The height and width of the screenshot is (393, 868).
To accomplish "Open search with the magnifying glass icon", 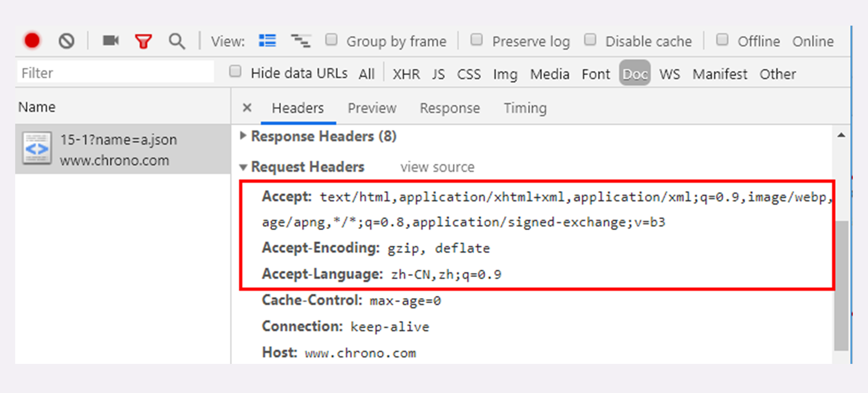I will (x=177, y=41).
